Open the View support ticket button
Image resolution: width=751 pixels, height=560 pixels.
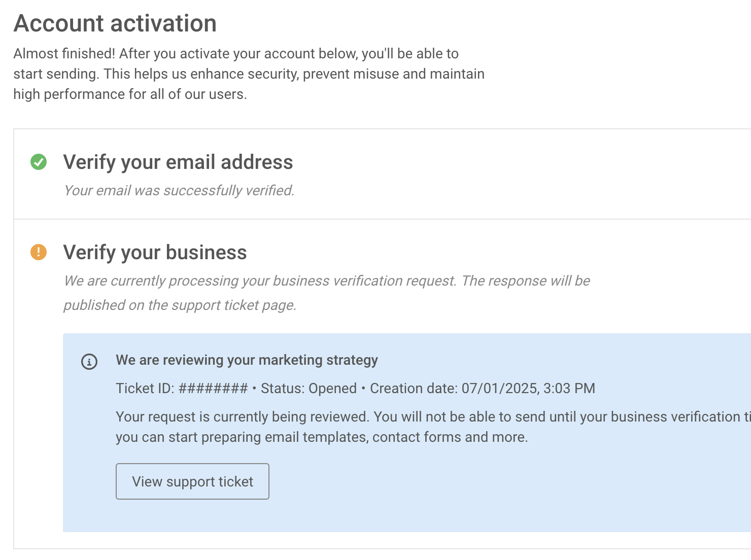pyautogui.click(x=192, y=481)
